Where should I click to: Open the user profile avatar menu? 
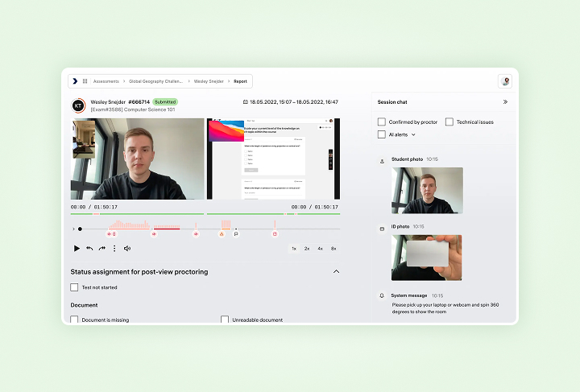505,81
